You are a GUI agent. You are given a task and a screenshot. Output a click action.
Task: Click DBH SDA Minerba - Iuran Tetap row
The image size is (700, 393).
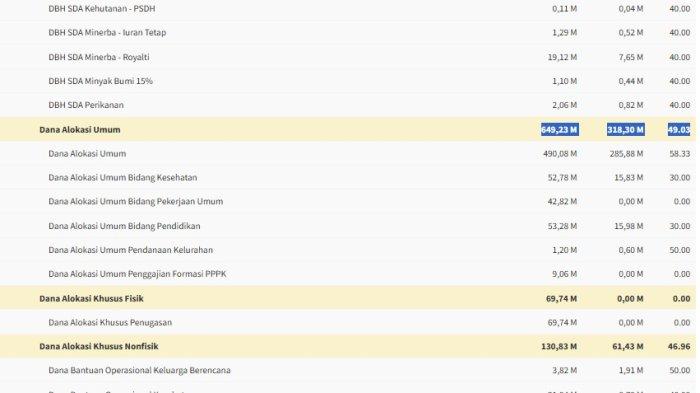tap(348, 33)
